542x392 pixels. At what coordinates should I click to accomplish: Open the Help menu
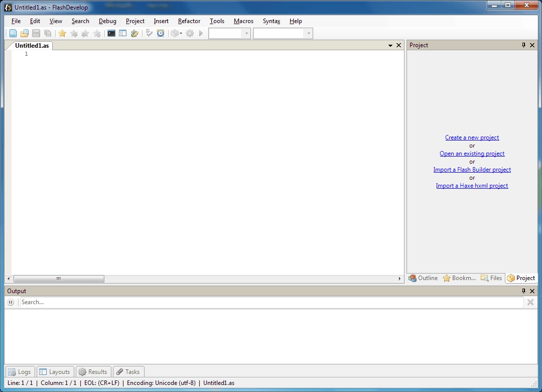(x=296, y=21)
